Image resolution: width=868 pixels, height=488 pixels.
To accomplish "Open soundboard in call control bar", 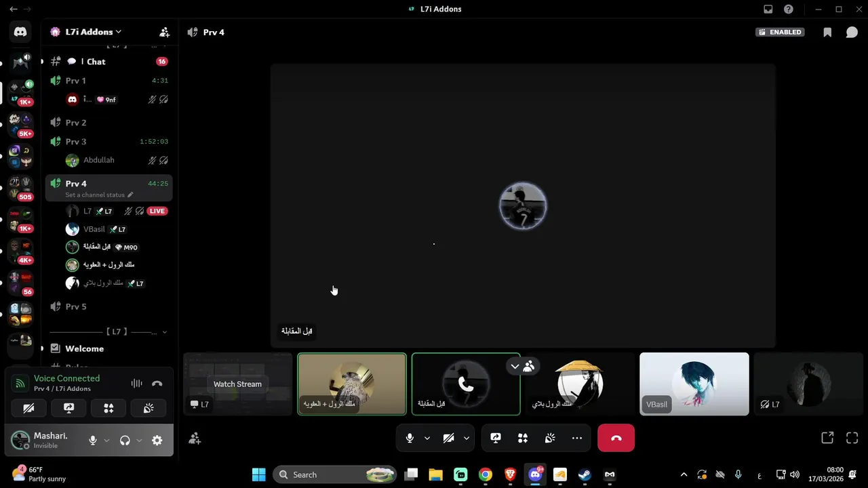I will point(550,438).
